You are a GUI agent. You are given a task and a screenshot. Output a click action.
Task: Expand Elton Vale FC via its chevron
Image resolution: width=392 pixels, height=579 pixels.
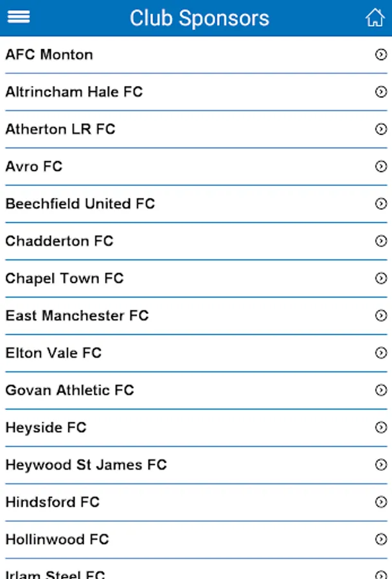click(381, 353)
